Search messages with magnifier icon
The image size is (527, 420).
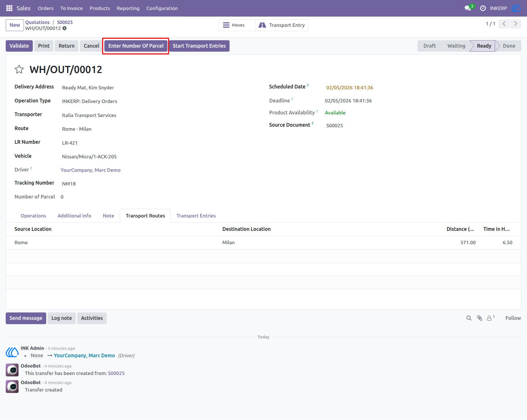click(469, 318)
